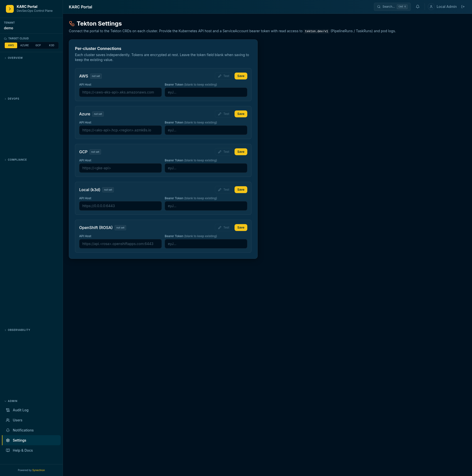Screen dimensions: 472x476
Task: Save the AWS cluster connection
Action: pos(241,76)
